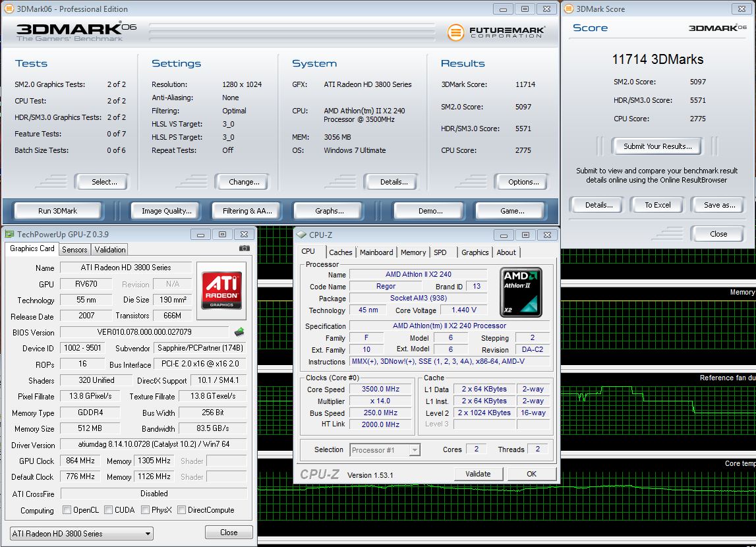Click the Run 3DMark button

pos(58,211)
